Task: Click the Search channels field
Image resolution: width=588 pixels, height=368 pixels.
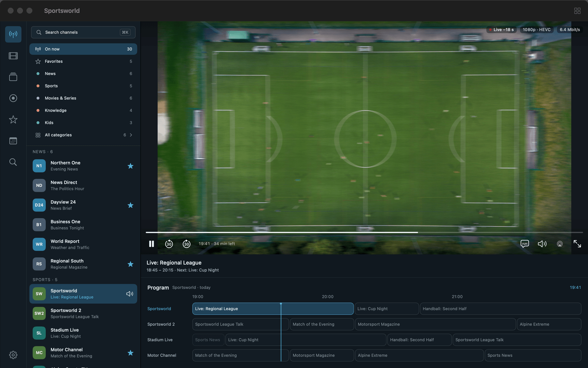Action: pos(83,32)
